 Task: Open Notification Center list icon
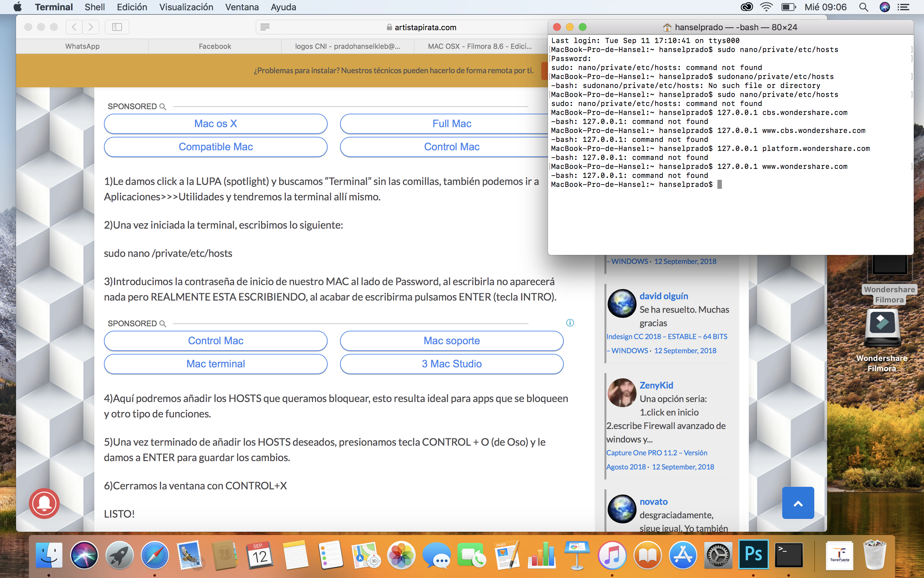(903, 7)
